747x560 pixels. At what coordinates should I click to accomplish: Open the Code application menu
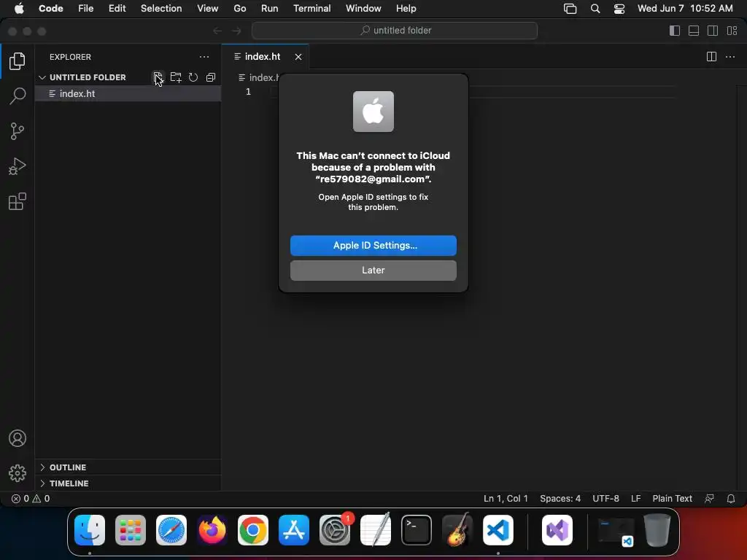pyautogui.click(x=51, y=9)
